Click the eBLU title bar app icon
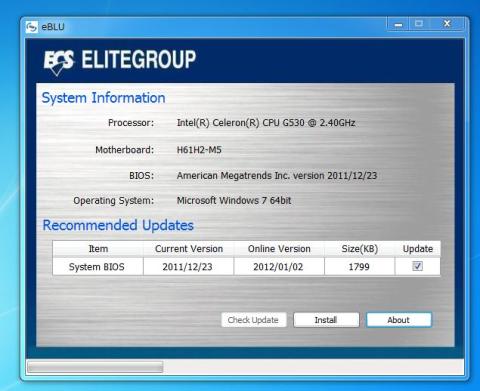480x391 pixels. tap(32, 27)
